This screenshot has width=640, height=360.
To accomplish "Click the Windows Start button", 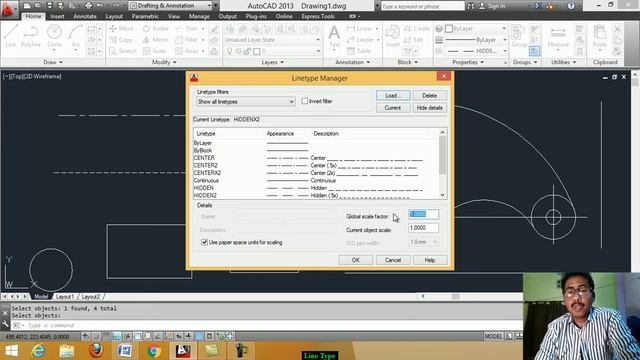I will point(11,351).
